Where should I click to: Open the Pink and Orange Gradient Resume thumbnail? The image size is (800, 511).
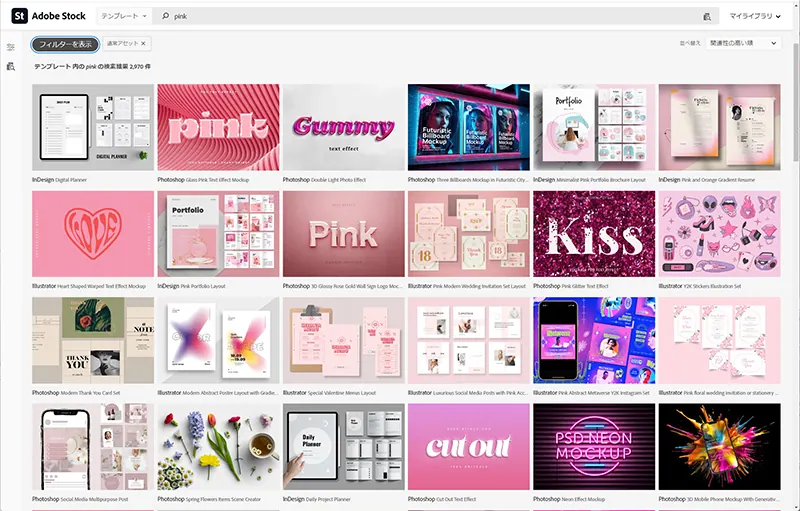coord(719,127)
